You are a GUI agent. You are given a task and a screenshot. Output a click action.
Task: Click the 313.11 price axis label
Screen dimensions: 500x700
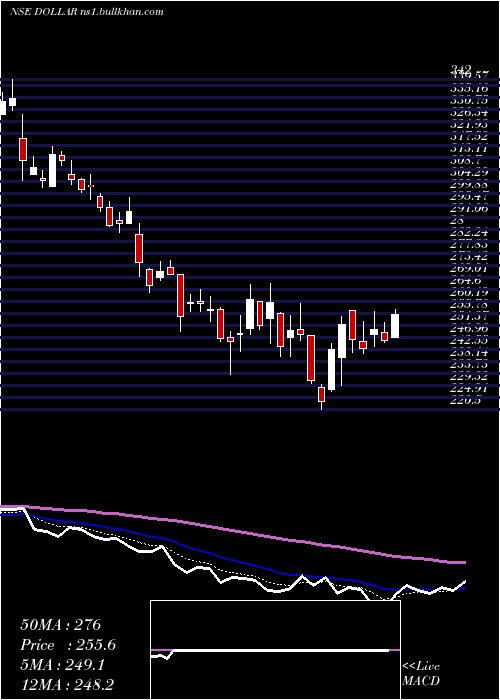tap(469, 148)
